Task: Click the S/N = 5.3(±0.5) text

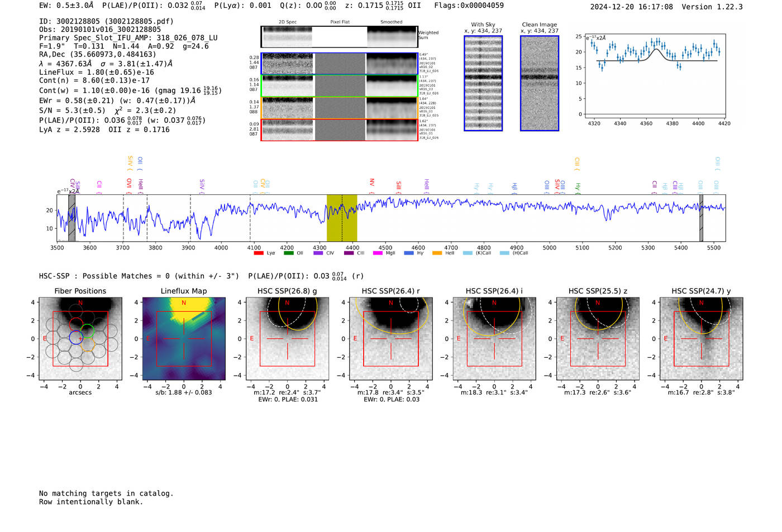Action: 72,111
